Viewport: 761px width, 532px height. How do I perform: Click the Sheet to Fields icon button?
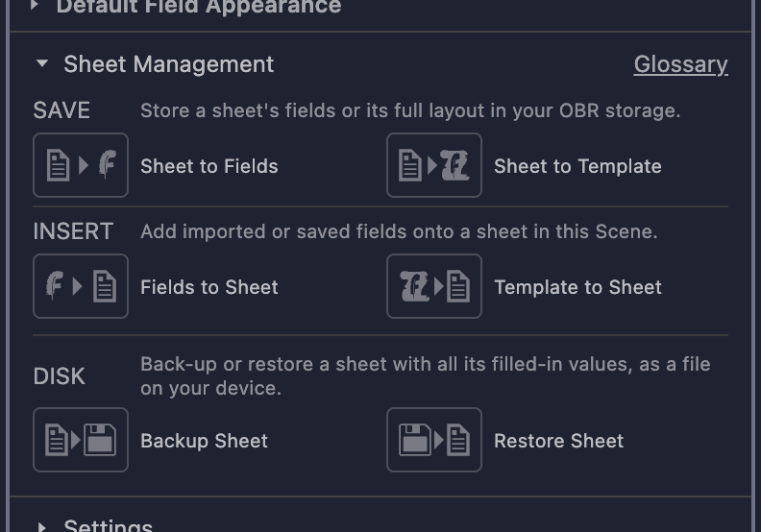81,165
